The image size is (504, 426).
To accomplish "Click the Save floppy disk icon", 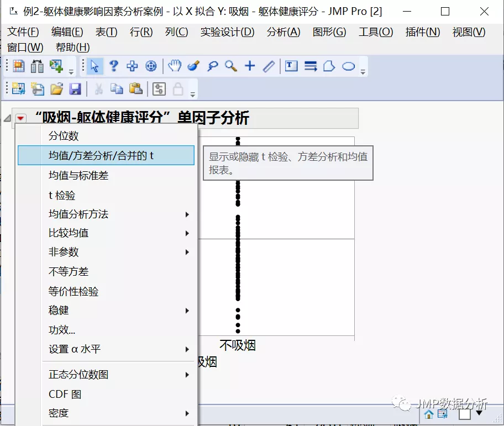I will [75, 88].
